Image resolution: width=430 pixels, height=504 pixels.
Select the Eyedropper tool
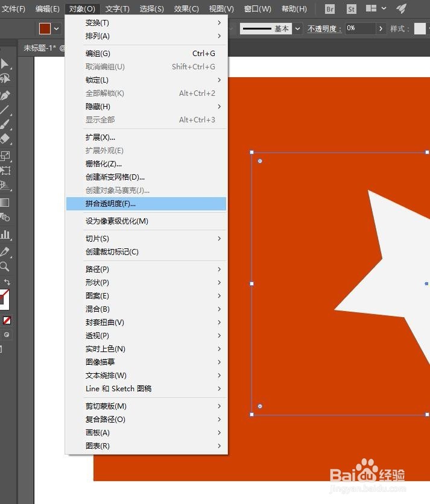coord(4,251)
